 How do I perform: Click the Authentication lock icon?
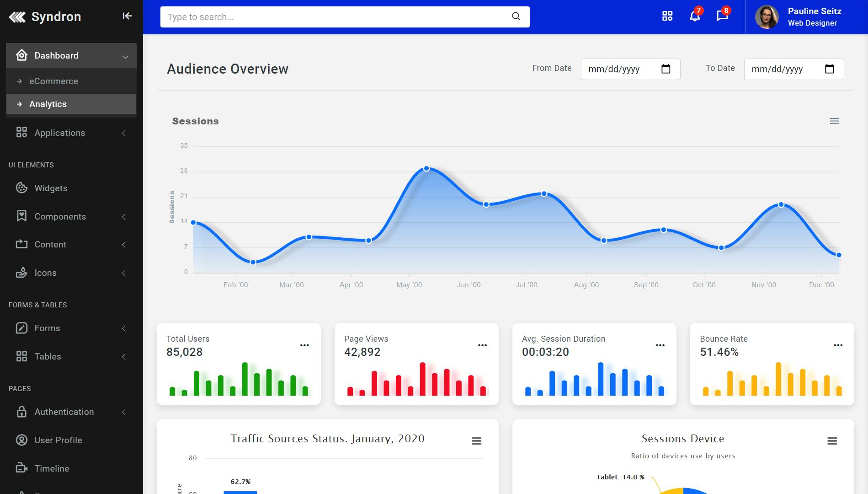pyautogui.click(x=21, y=412)
